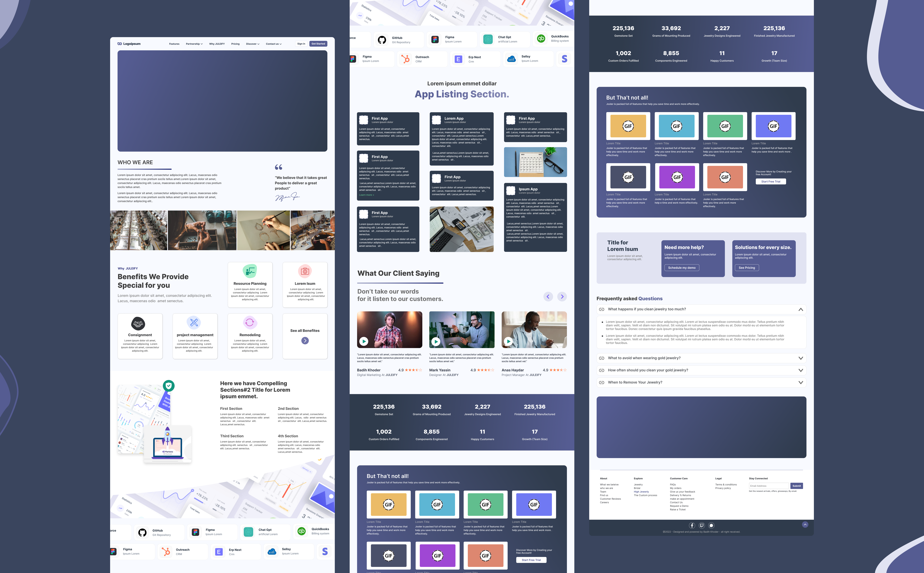Open the Chat Gpt integration icon
This screenshot has height=573, width=924.
coord(488,39)
